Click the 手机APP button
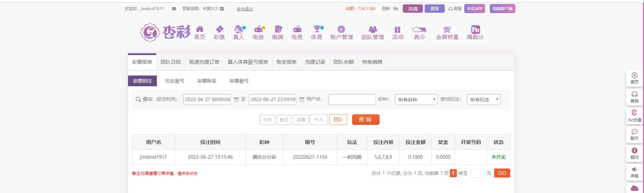 [x=474, y=9]
